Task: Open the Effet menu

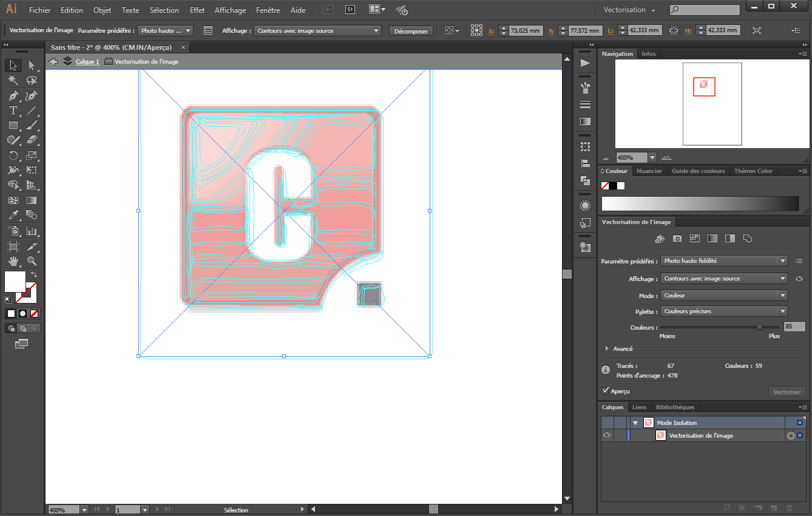Action: (197, 10)
